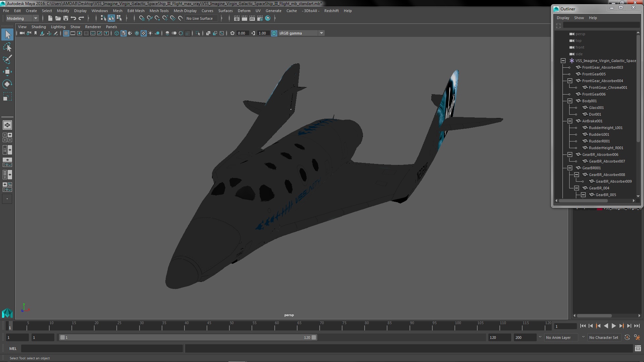The image size is (644, 362).
Task: Toggle sRGB view transform on/off
Action: pyautogui.click(x=274, y=33)
